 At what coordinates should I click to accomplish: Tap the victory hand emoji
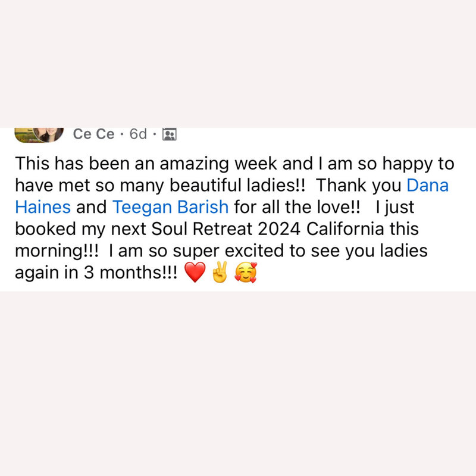tap(220, 273)
